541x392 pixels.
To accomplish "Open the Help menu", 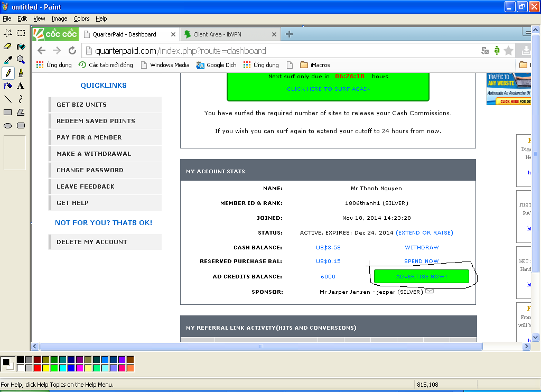I will [101, 18].
